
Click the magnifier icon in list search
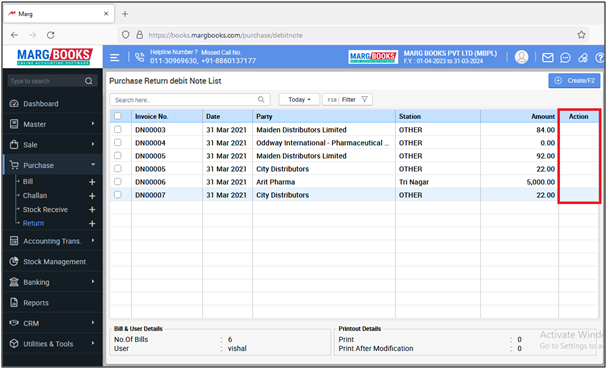261,100
